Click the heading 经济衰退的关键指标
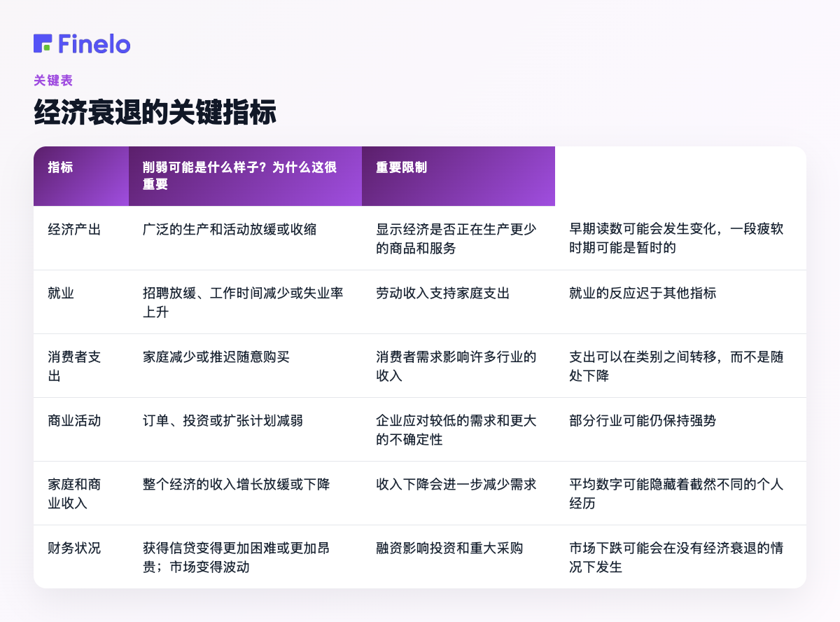The width and height of the screenshot is (840, 622). point(155,113)
